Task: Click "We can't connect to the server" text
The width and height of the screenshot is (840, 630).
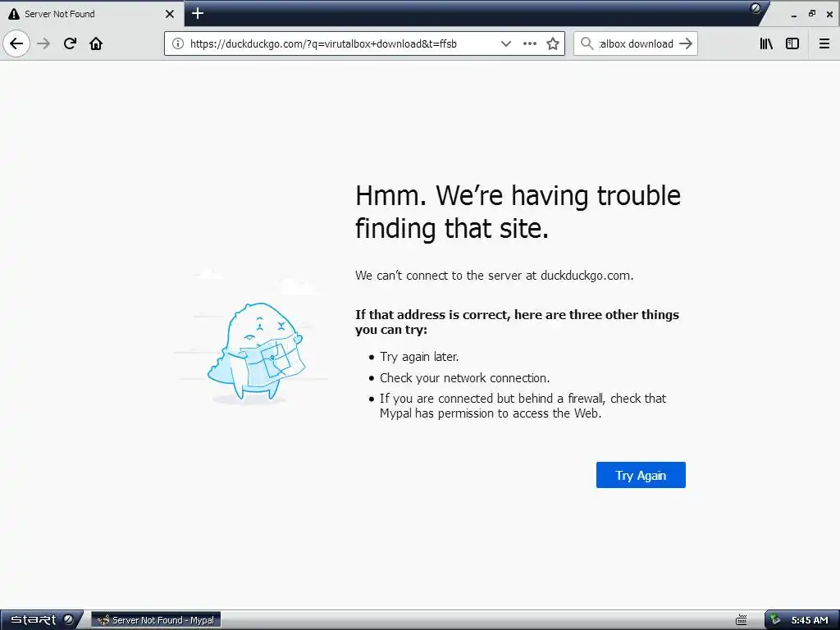Action: (x=494, y=276)
